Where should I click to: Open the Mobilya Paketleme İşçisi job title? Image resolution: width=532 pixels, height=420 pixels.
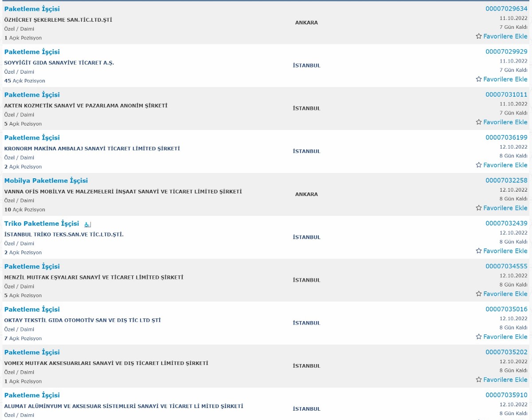(x=46, y=181)
